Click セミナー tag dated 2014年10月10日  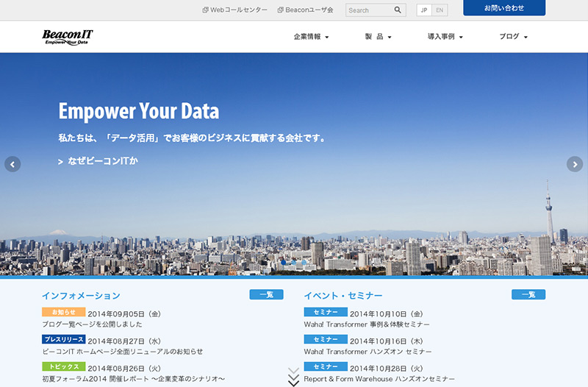[x=326, y=312]
